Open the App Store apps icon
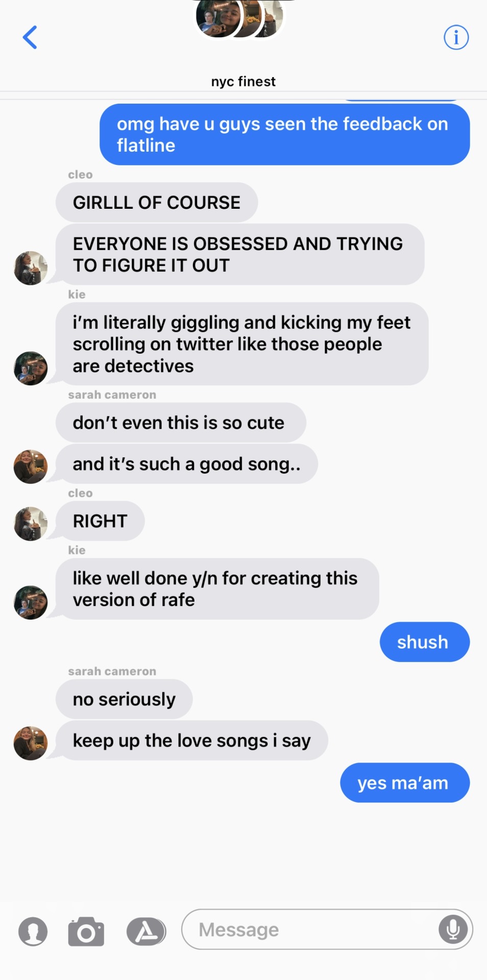 (147, 932)
